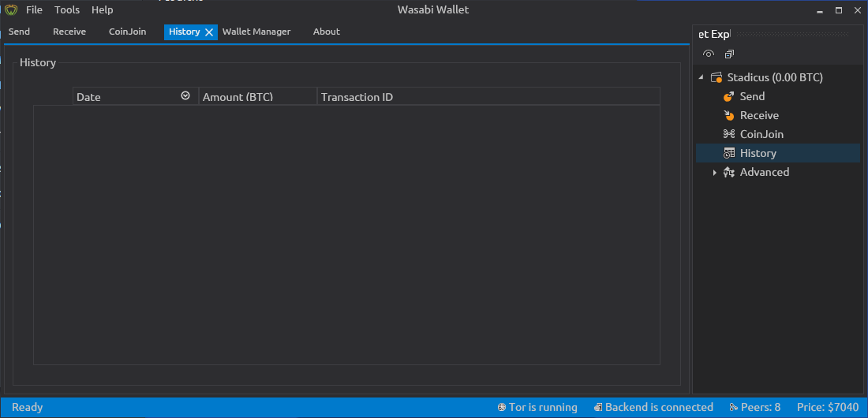This screenshot has height=418, width=868.
Task: Click the 'Peers: 8' status text
Action: click(x=761, y=408)
